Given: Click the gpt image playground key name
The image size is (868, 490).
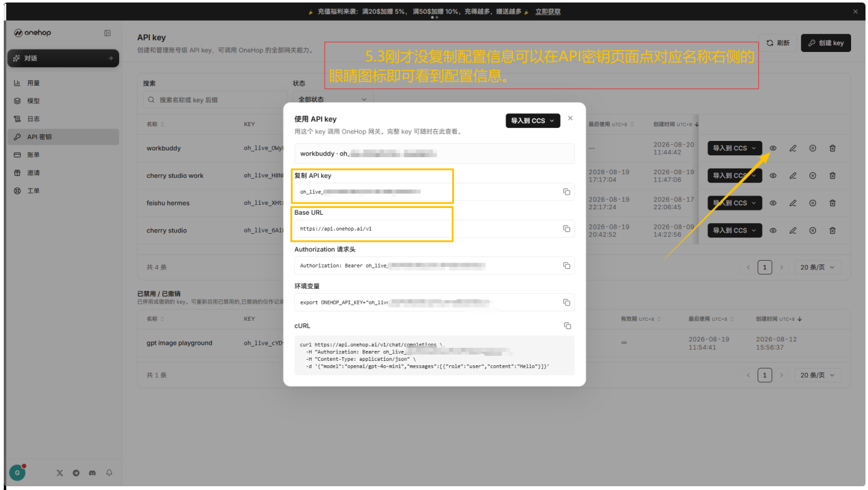Looking at the screenshot, I should coord(179,343).
